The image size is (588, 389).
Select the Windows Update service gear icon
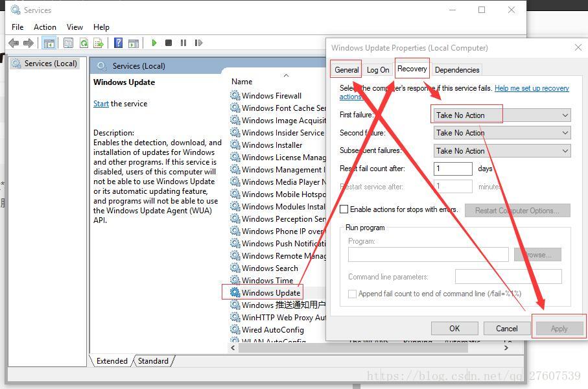pyautogui.click(x=235, y=292)
